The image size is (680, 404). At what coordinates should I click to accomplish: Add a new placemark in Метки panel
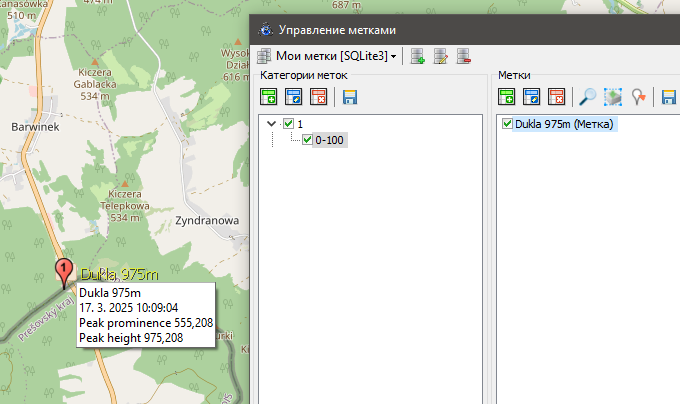coord(507,97)
